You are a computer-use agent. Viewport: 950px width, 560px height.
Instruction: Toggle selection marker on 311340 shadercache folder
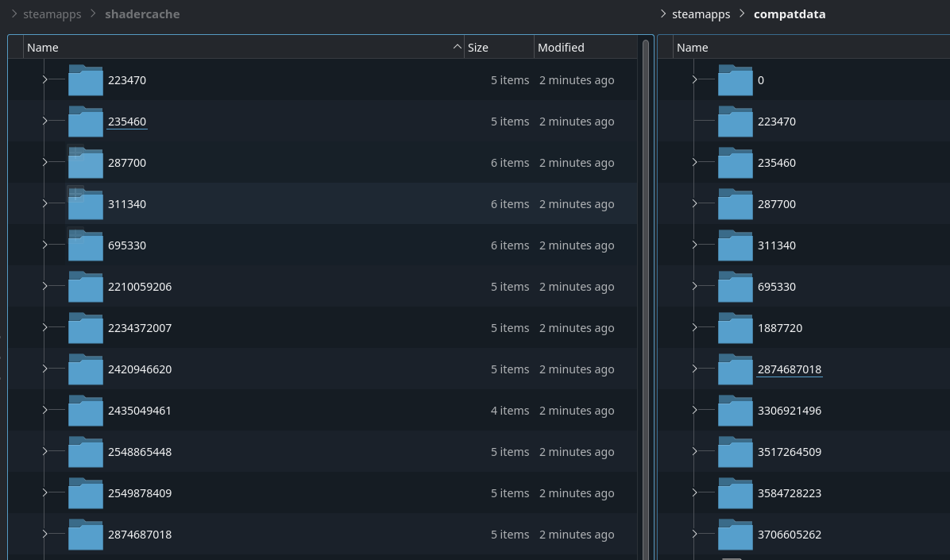75,194
